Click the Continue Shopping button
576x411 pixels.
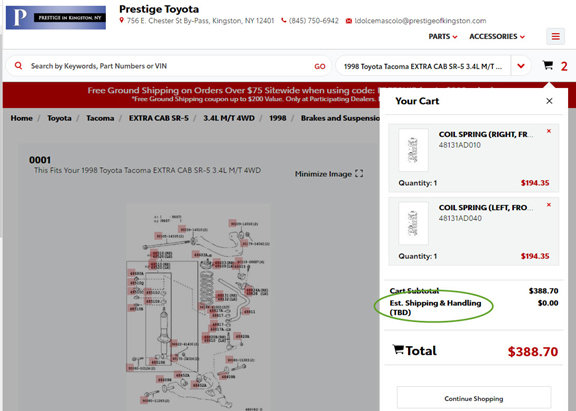(474, 399)
